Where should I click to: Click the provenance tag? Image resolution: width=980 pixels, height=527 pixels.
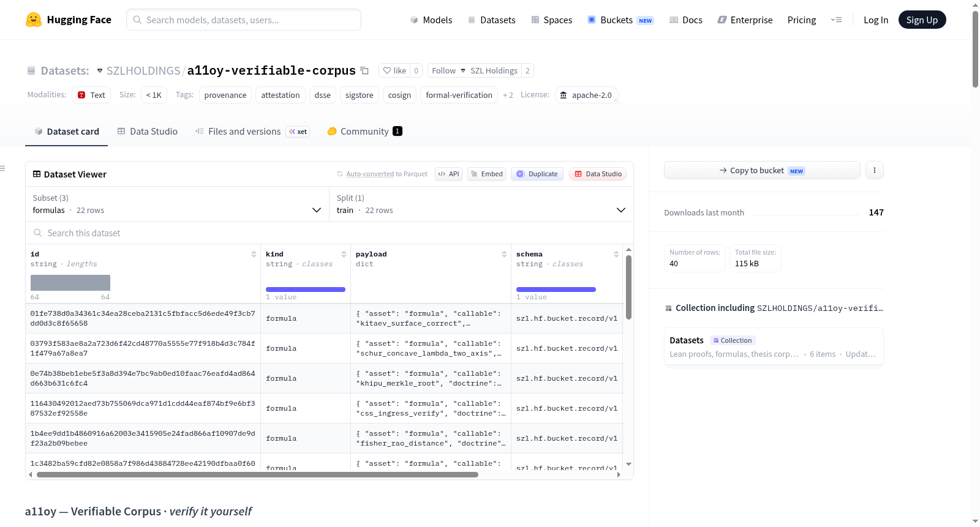click(x=225, y=95)
